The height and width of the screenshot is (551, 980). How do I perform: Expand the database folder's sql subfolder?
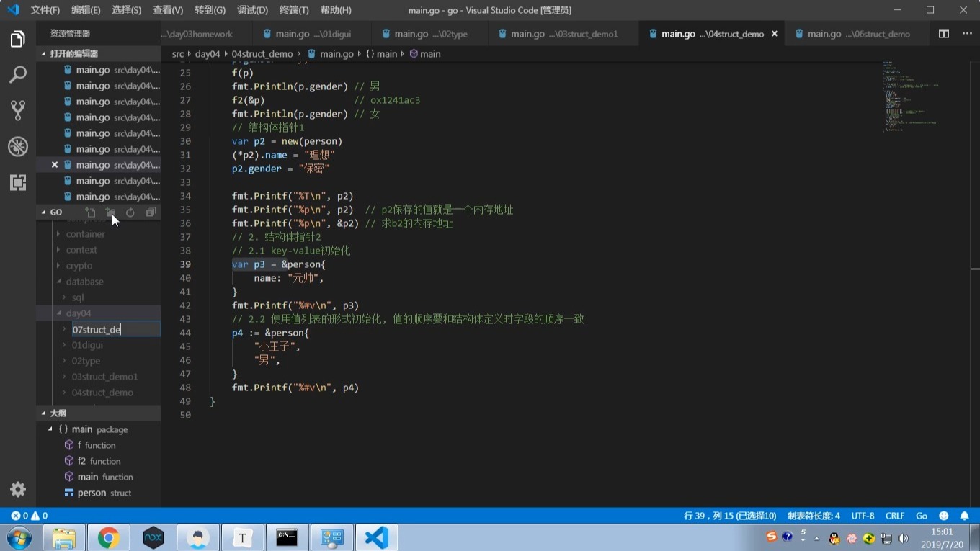pos(78,297)
